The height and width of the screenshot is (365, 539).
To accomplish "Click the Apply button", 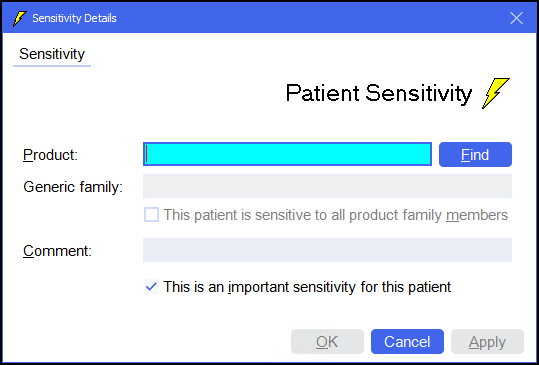I will coord(487,342).
